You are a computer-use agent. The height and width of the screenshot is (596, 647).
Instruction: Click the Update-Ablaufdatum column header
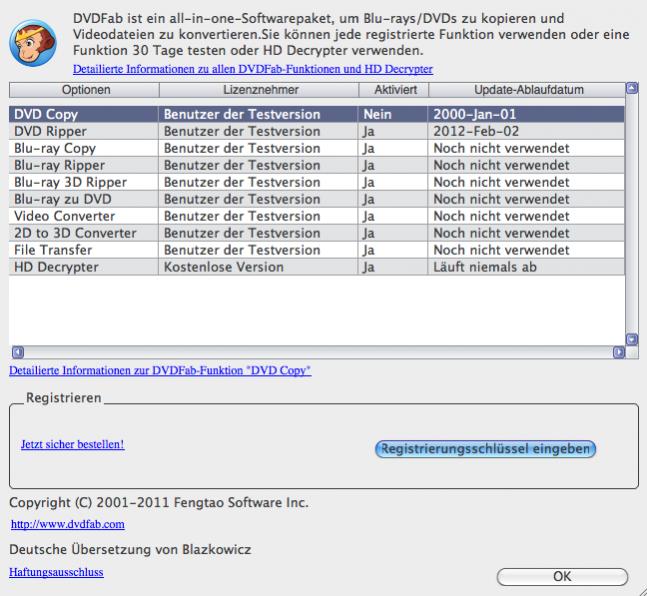[x=527, y=90]
